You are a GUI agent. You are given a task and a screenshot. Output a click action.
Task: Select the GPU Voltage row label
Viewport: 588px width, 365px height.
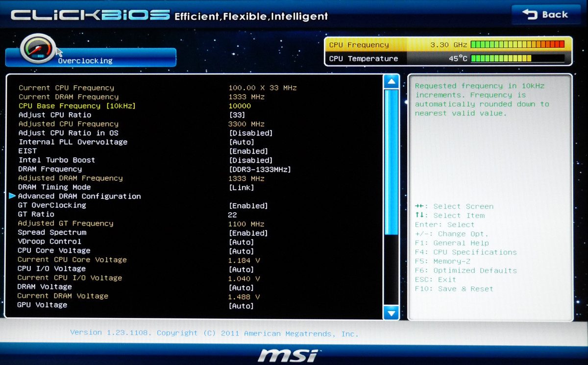pos(42,305)
